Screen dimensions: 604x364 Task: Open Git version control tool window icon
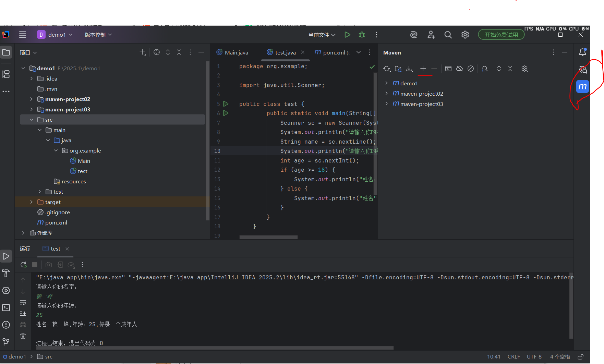pos(6,342)
